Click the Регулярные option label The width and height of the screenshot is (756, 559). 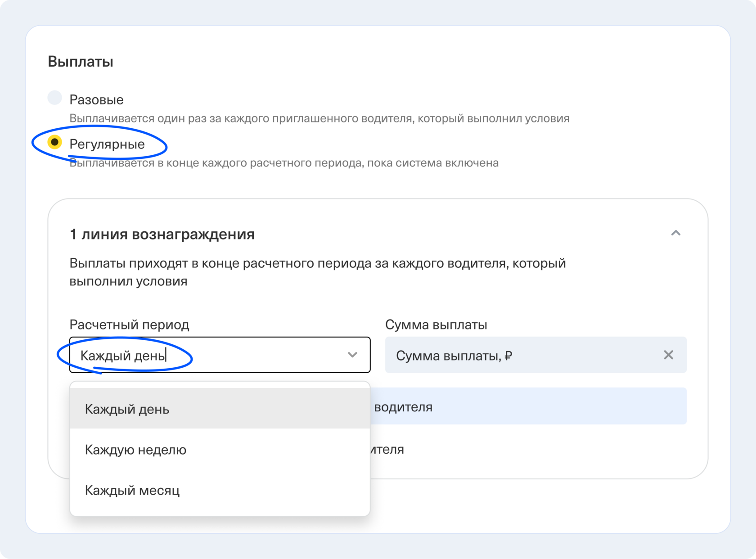[x=107, y=144]
